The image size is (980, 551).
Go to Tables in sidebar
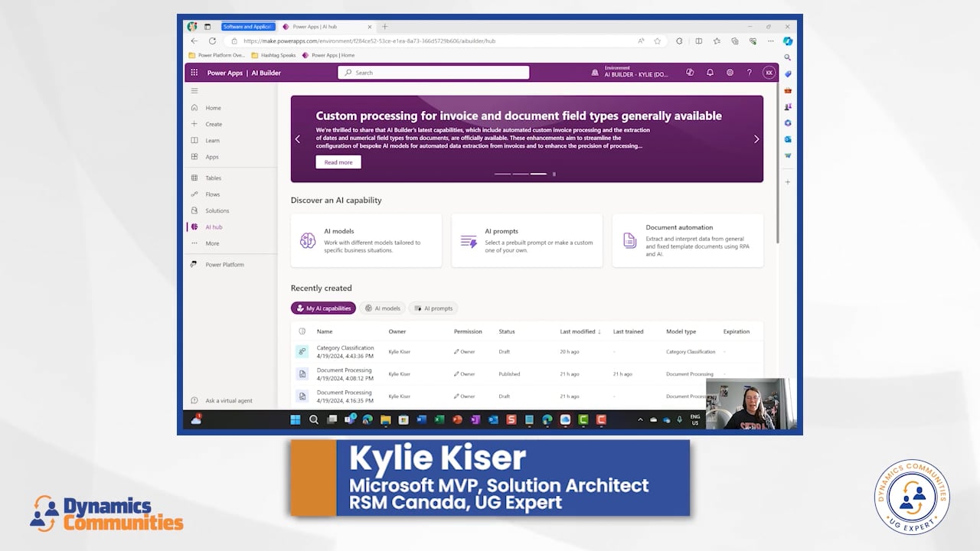[213, 178]
